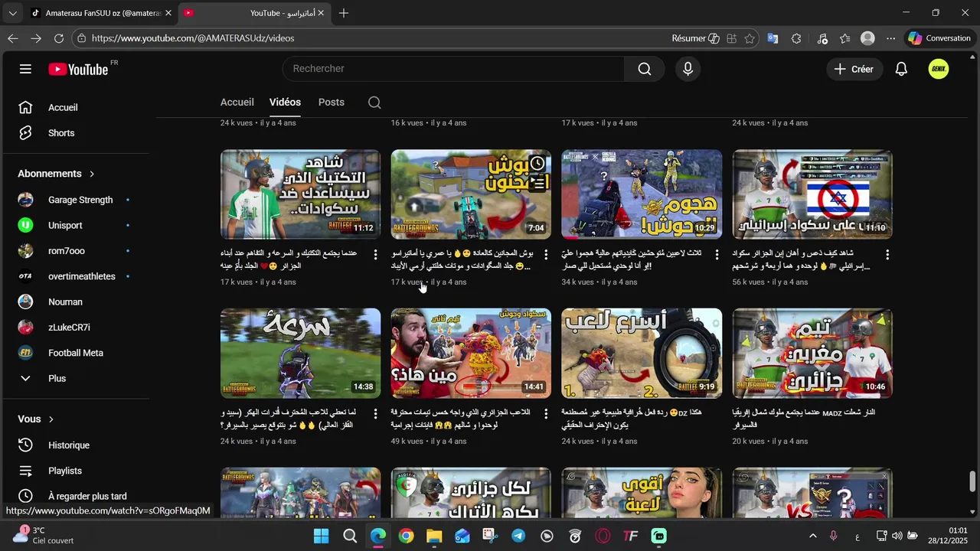Image resolution: width=980 pixels, height=551 pixels.
Task: Select the Vidéos channel tab
Action: pyautogui.click(x=285, y=103)
